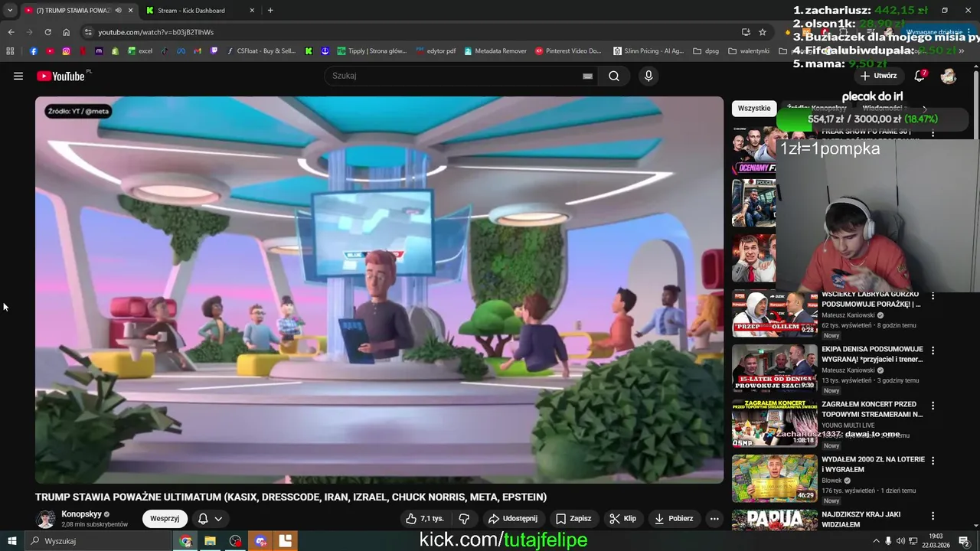
Task: Open the muted audio indicator on the YouTube tab
Action: click(118, 11)
